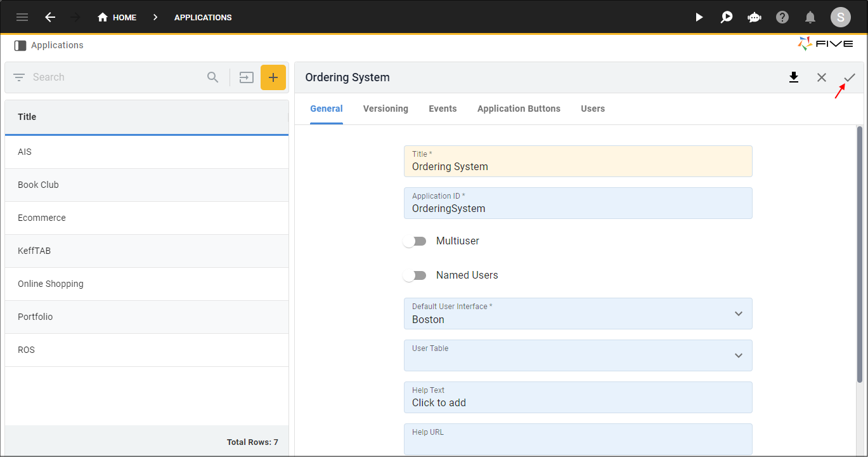The height and width of the screenshot is (457, 868).
Task: Open the Default User Interface dropdown
Action: [578, 314]
